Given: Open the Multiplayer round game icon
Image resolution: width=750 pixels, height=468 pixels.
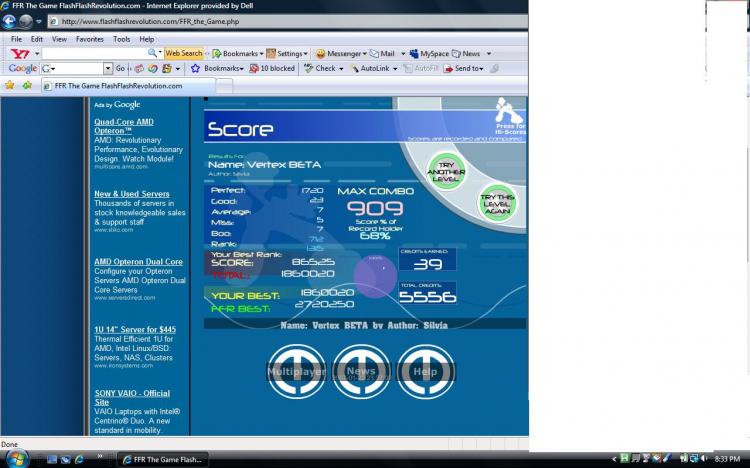Looking at the screenshot, I should (x=296, y=371).
